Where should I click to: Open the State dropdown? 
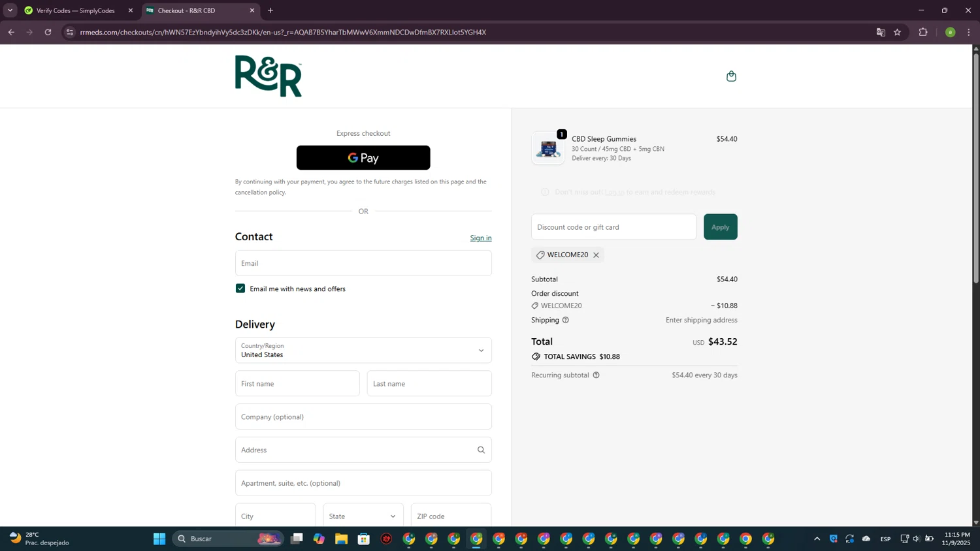(x=363, y=516)
